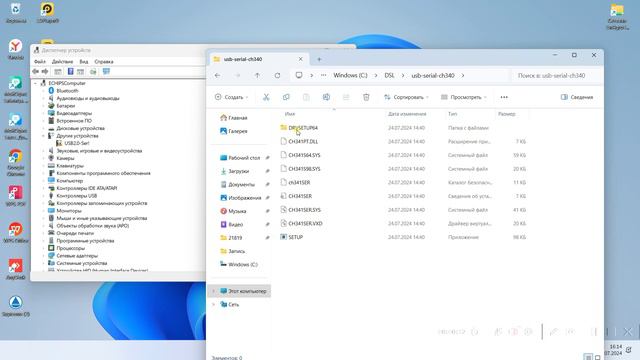The height and width of the screenshot is (360, 640).
Task: Click the Copy icon in Explorer toolbar
Action: click(x=286, y=97)
